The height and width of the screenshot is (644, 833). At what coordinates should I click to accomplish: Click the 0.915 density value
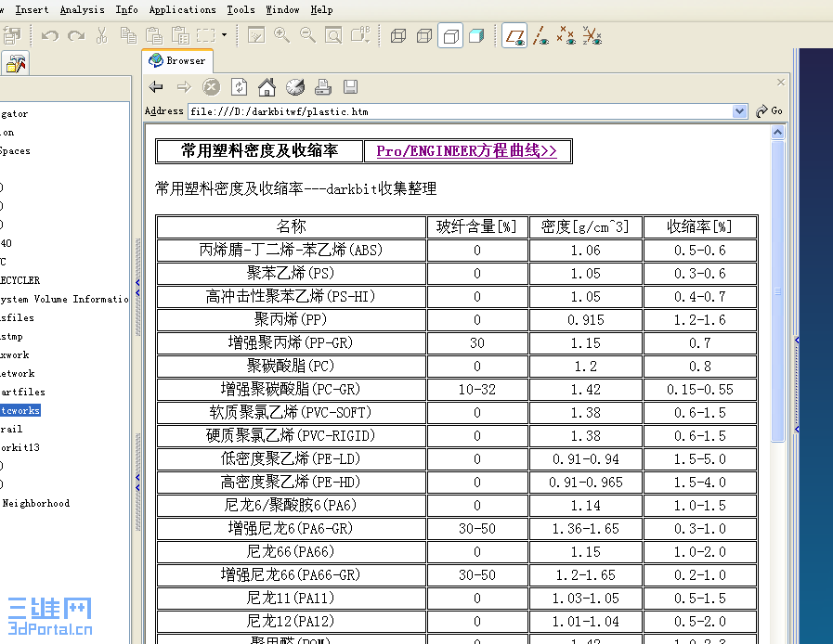click(585, 320)
